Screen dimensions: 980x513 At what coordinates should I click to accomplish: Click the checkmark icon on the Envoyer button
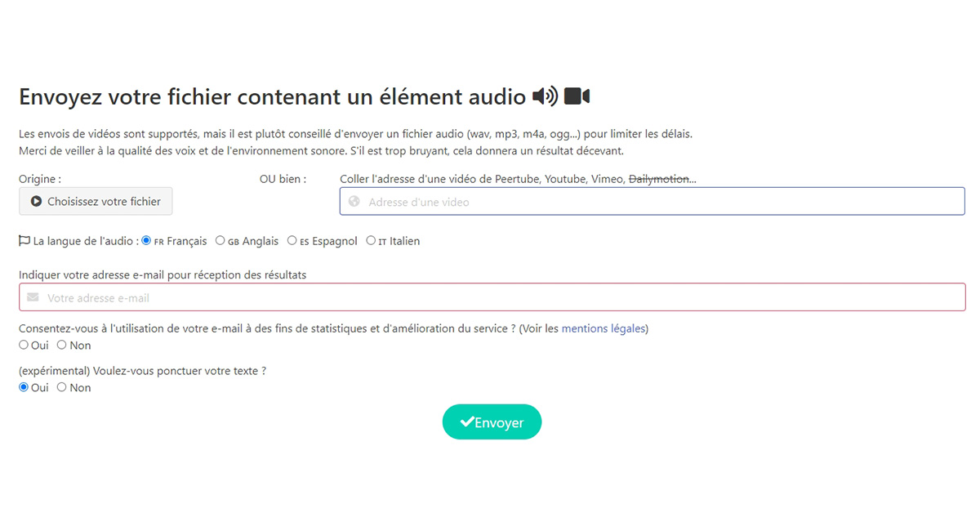467,422
